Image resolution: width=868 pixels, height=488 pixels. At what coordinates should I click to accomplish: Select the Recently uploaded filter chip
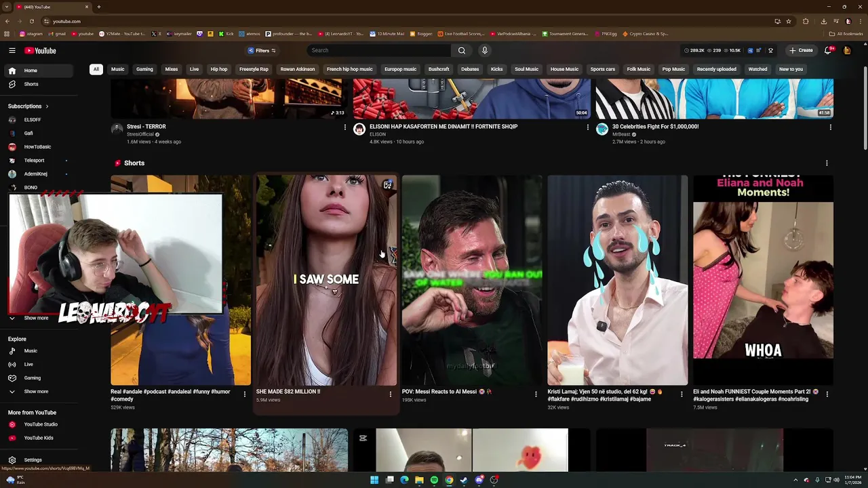pos(716,69)
